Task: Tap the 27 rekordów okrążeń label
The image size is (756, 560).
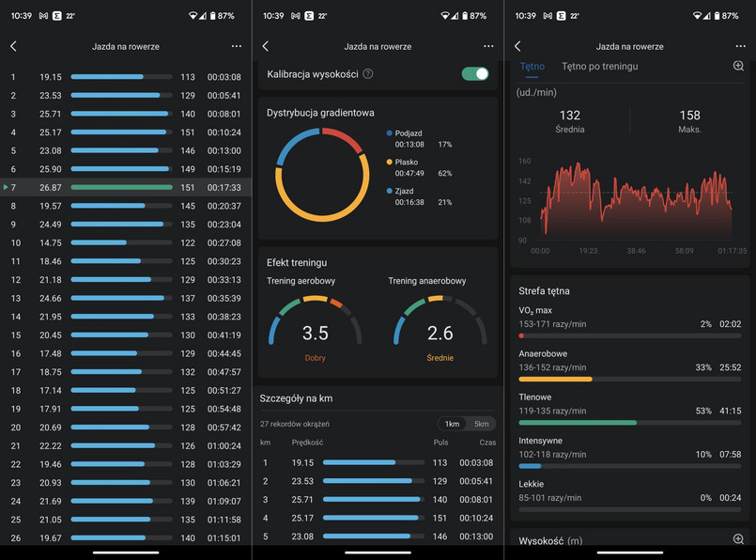Action: [x=295, y=424]
